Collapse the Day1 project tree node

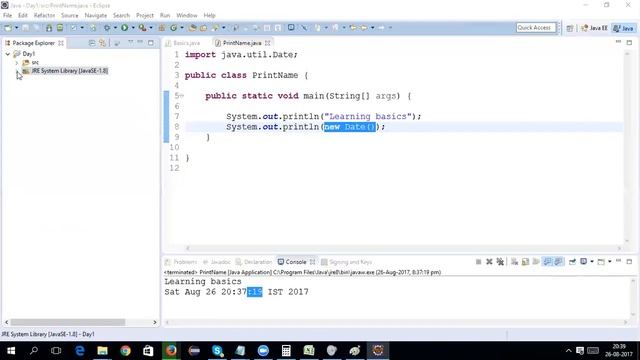click(x=8, y=54)
